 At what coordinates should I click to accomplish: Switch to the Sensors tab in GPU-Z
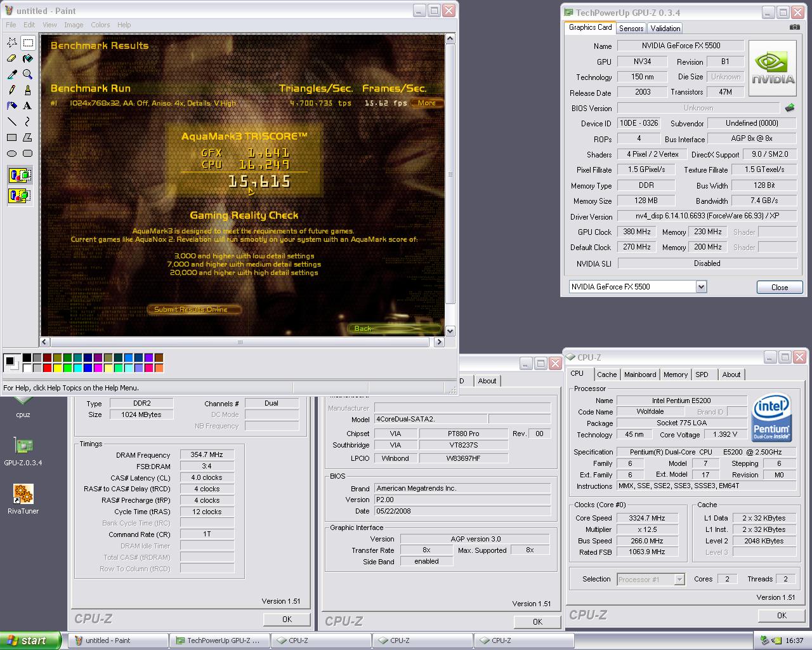(631, 28)
